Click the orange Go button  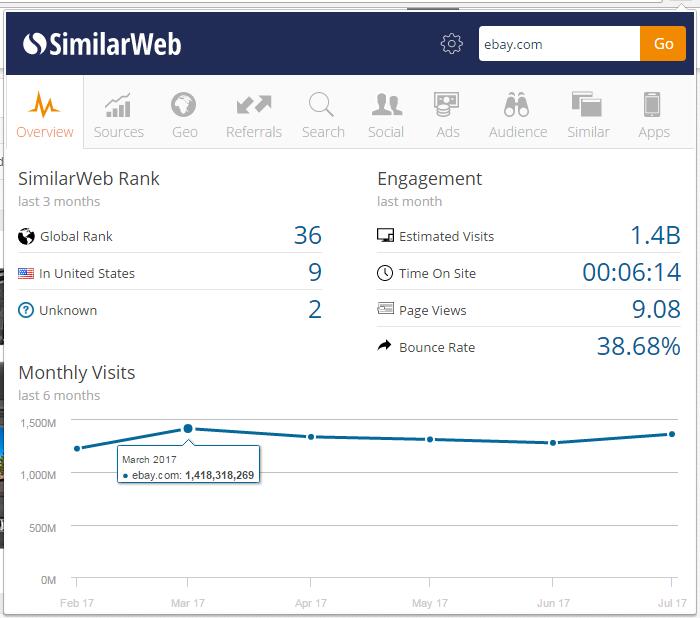(663, 44)
